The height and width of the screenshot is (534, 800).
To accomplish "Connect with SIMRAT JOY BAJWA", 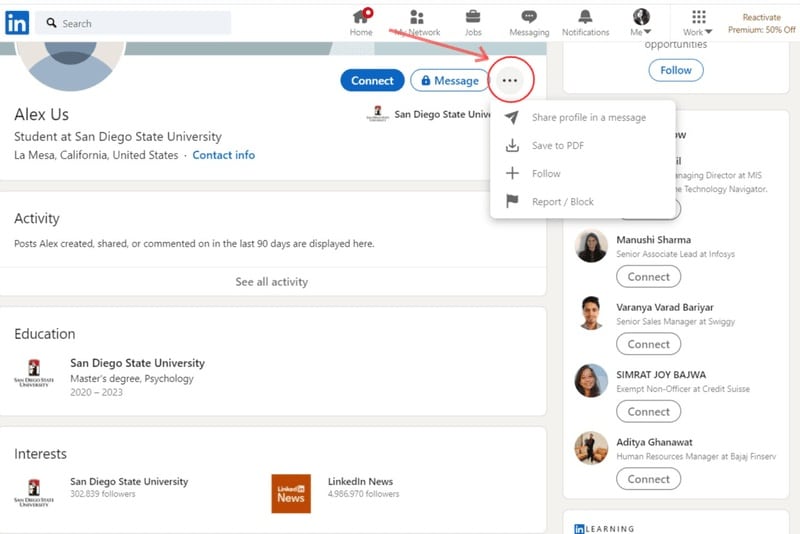I will tap(648, 412).
